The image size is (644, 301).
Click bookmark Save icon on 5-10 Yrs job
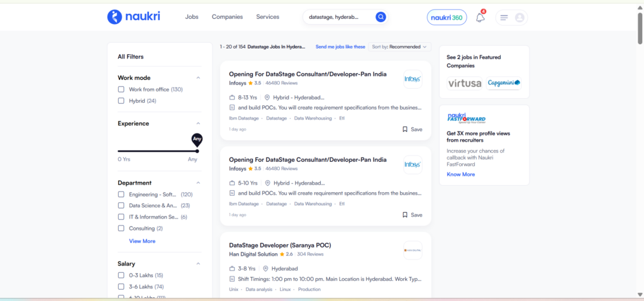pos(405,215)
